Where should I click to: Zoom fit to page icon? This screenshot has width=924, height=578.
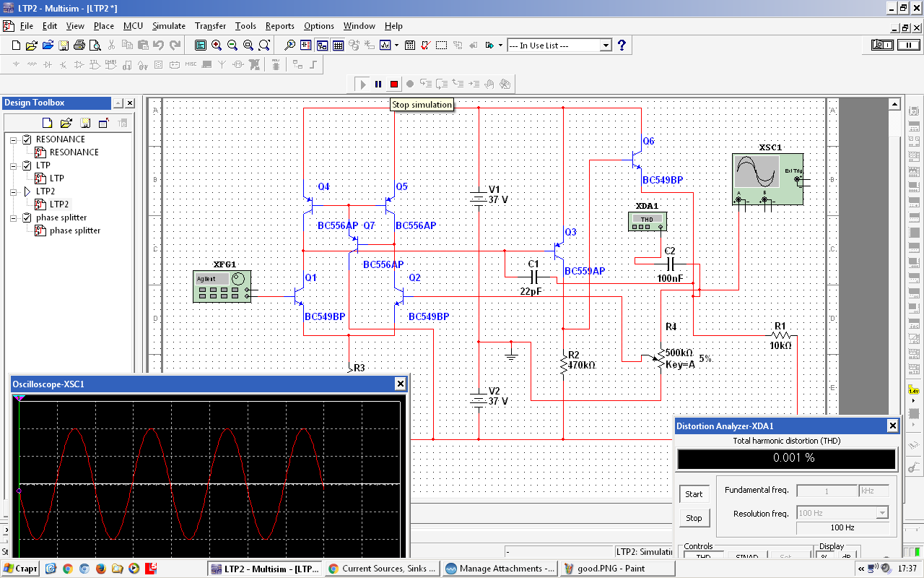[x=264, y=45]
